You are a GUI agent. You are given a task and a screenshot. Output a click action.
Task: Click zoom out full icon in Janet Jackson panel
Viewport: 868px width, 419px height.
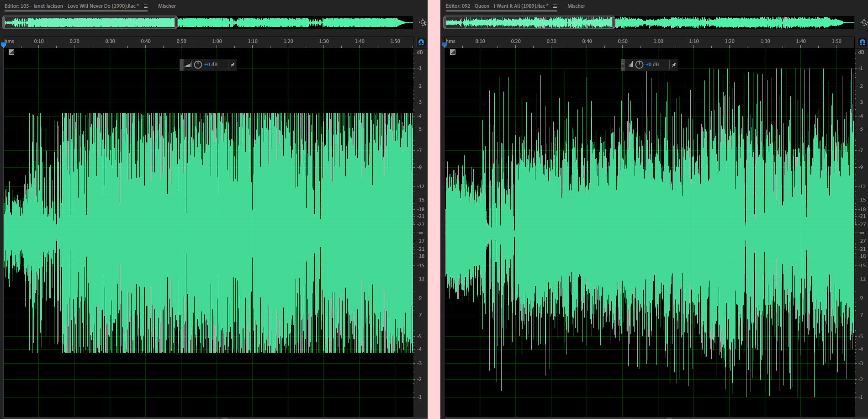point(423,22)
